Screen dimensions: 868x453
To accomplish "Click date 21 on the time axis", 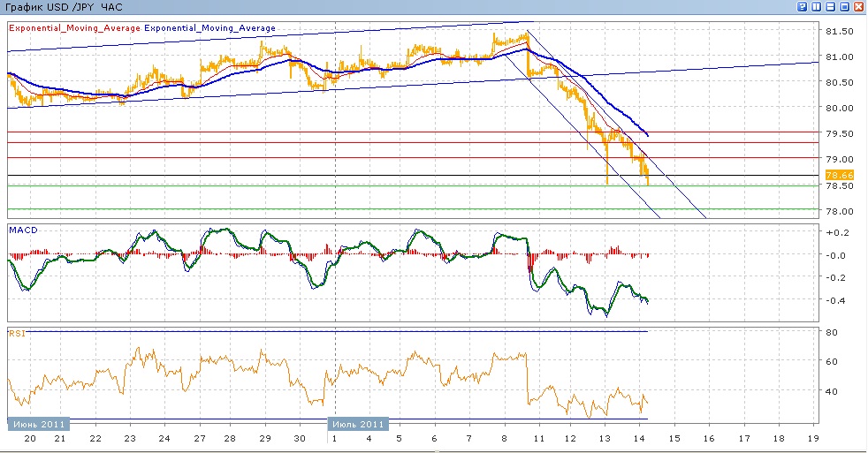I will click(60, 439).
